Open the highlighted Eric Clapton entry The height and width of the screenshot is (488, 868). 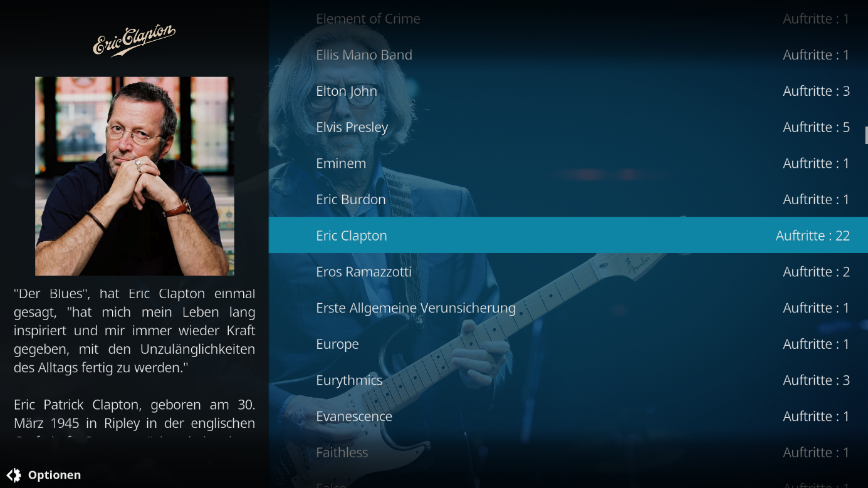click(x=568, y=236)
